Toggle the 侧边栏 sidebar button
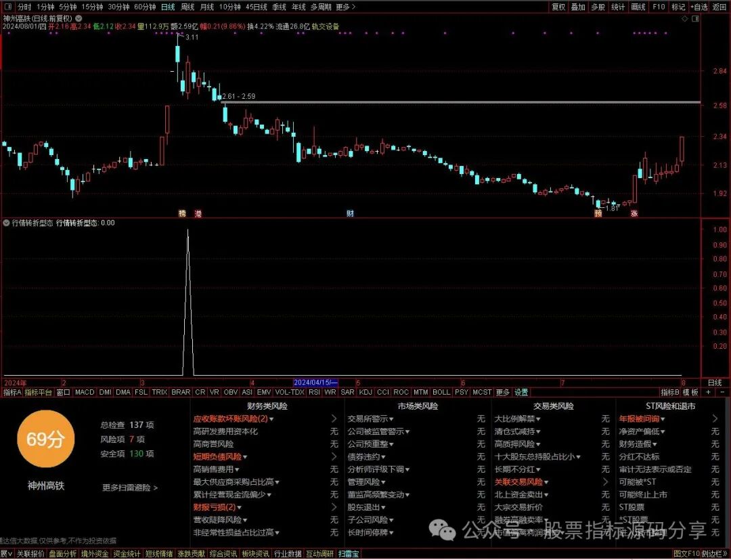This screenshot has width=731, height=560. coord(715,554)
